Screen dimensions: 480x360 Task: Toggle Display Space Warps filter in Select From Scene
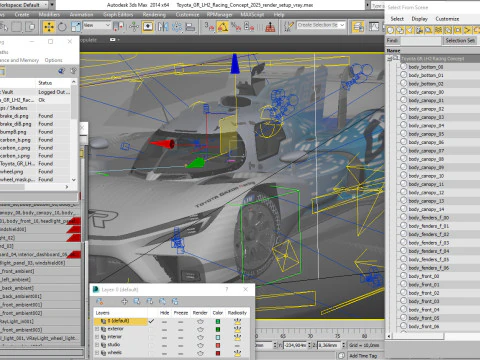[x=439, y=31]
